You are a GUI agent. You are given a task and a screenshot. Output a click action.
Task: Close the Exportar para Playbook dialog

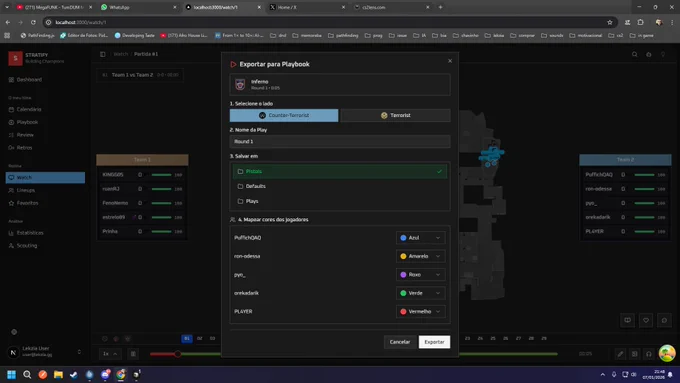click(x=450, y=61)
